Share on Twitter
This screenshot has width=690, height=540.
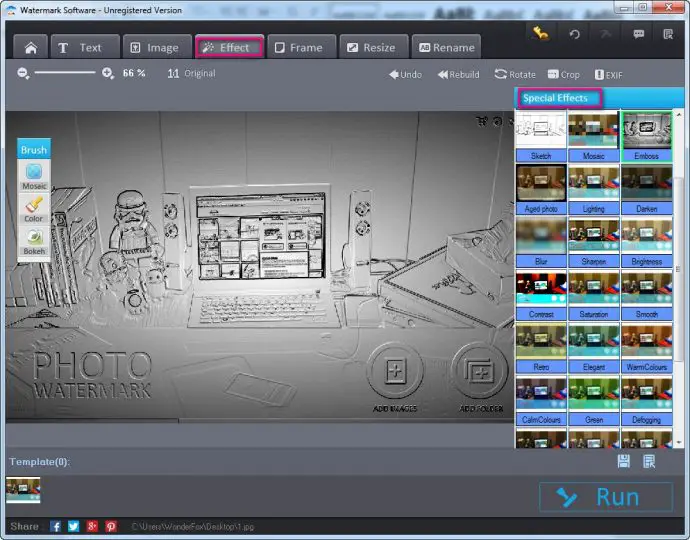click(x=74, y=526)
